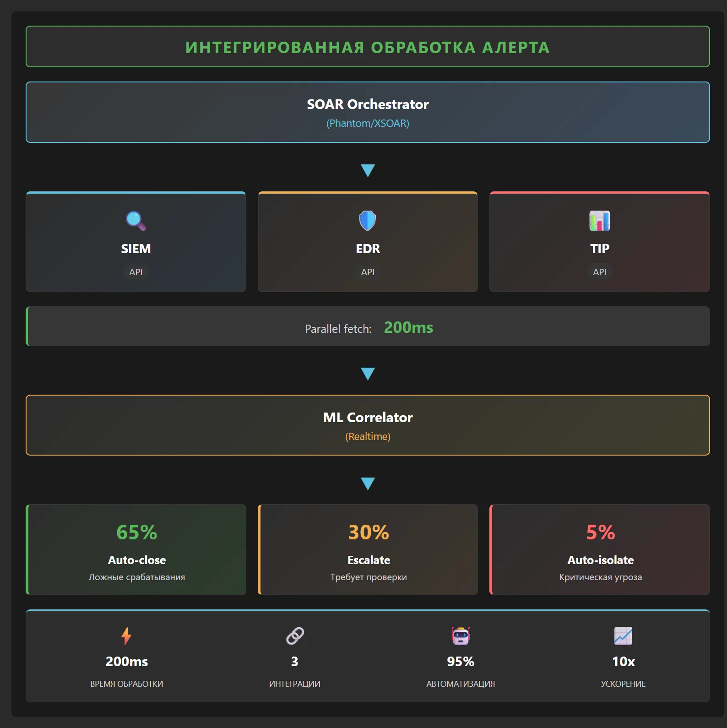
Task: Click the robot automation icon
Action: 461,636
